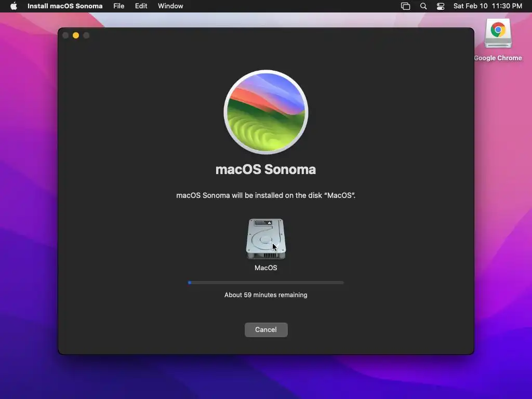Screen dimensions: 532x399
Task: Select the Google Chrome disk image on desktop
Action: [498, 33]
